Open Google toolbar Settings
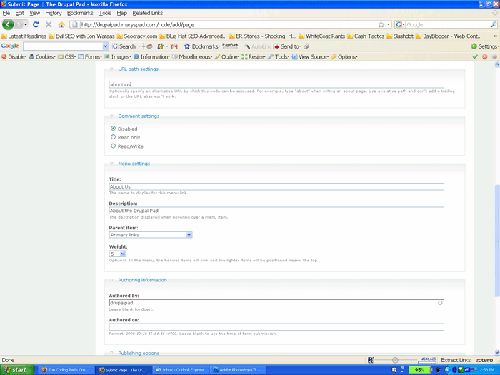This screenshot has height=375, width=500. click(x=484, y=46)
